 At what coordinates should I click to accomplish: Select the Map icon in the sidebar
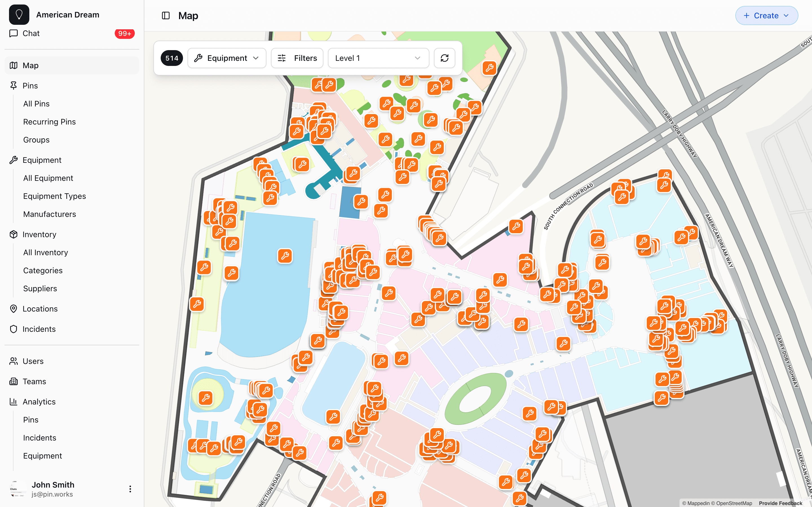coord(14,65)
